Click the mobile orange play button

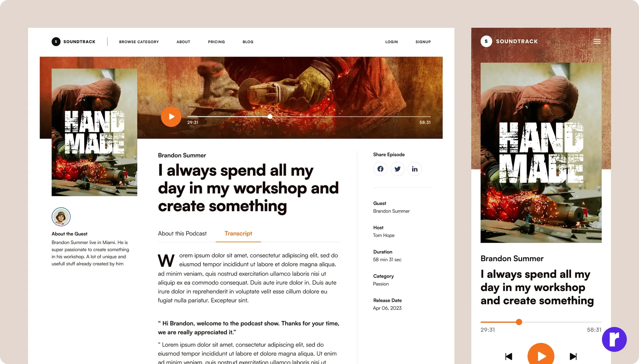click(x=541, y=354)
